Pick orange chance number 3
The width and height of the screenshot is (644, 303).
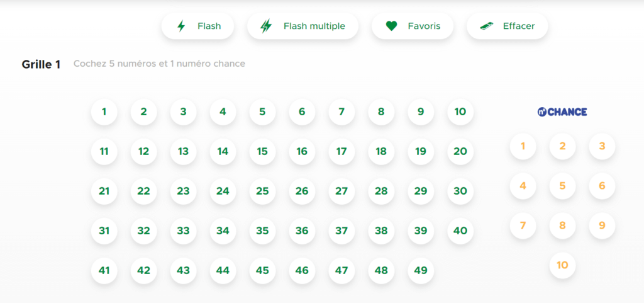[x=602, y=146]
